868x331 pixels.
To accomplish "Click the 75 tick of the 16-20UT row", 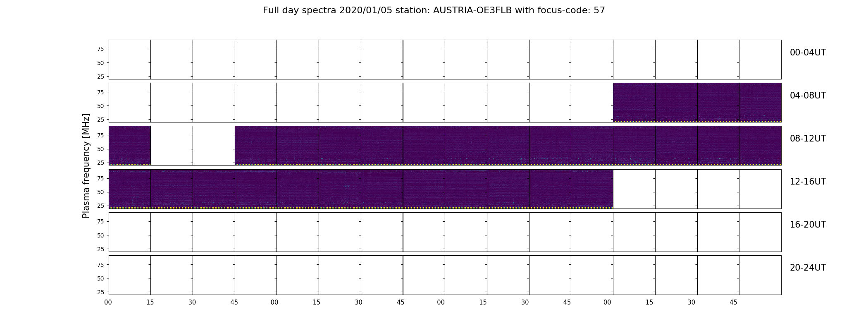I will pos(100,222).
